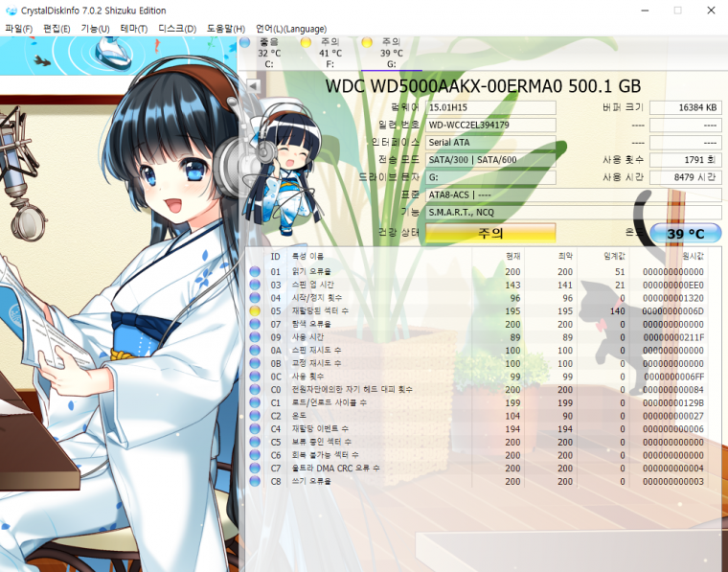
Task: Click the status orb for attribute 04
Action: 255,298
